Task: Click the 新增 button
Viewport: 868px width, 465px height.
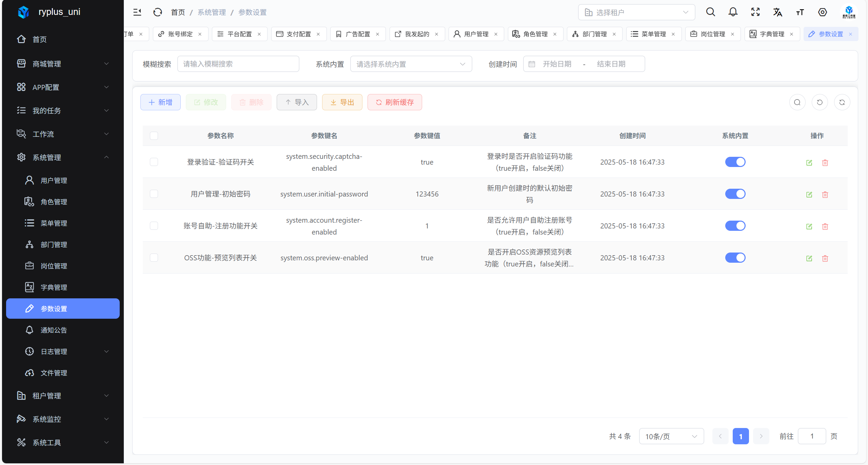Action: click(160, 102)
